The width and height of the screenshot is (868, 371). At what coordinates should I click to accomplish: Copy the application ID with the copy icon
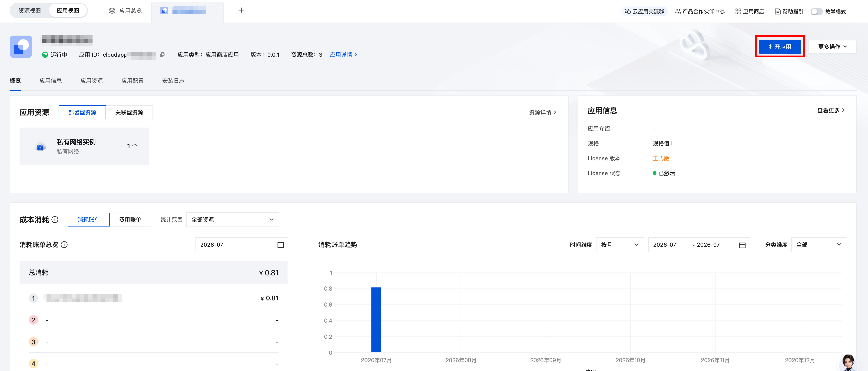[x=162, y=55]
